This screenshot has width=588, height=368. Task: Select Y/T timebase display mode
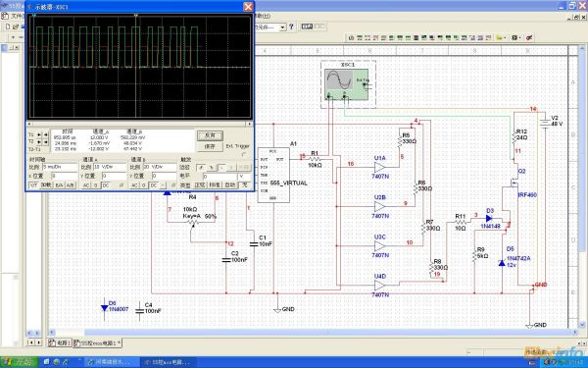(x=33, y=185)
